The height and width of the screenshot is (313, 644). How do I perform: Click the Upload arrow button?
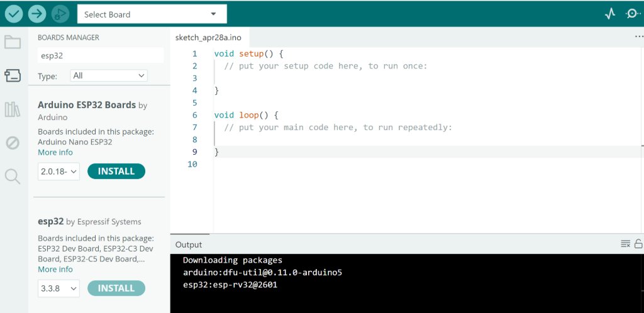[x=37, y=14]
